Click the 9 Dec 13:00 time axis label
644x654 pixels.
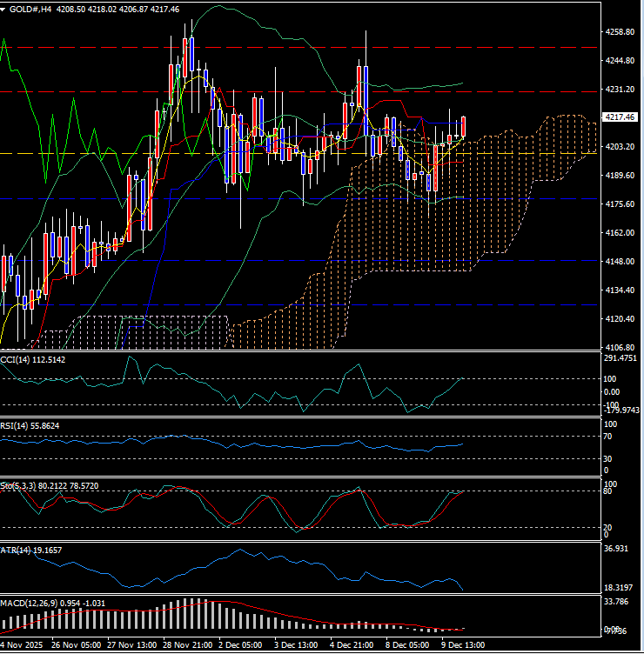pos(464,645)
